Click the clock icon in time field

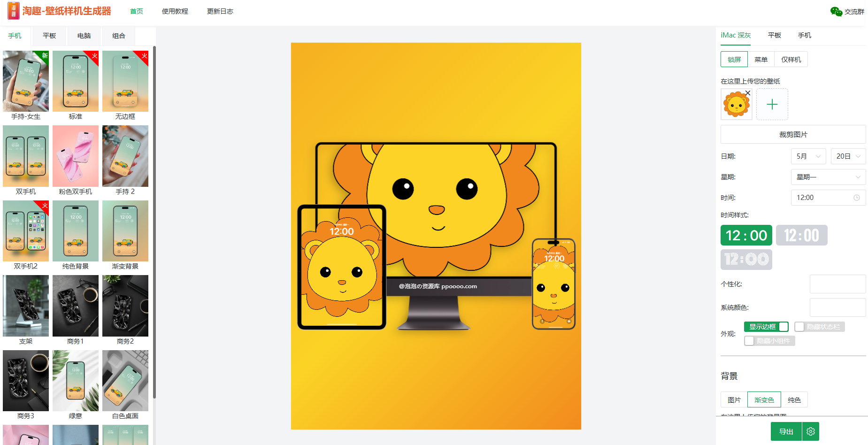(857, 198)
